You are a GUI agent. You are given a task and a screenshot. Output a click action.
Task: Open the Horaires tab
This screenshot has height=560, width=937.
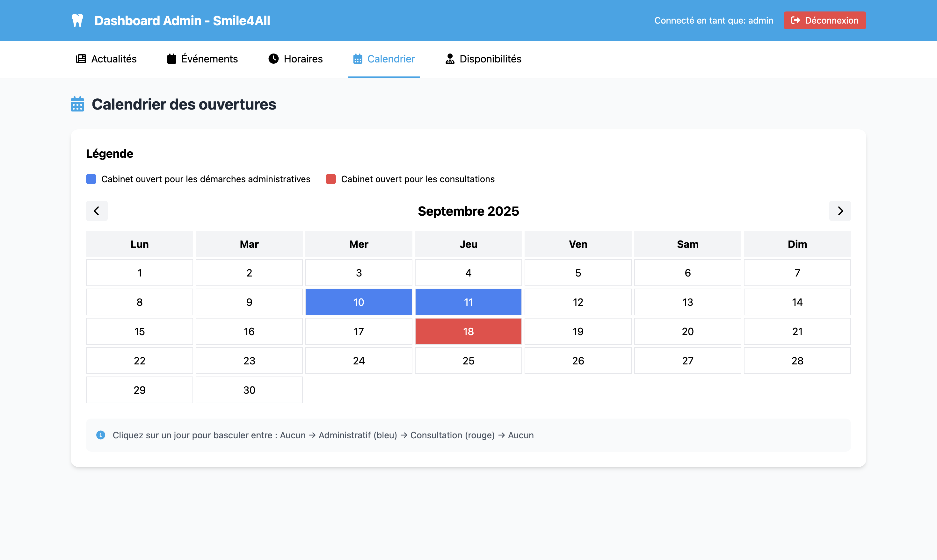(x=295, y=59)
